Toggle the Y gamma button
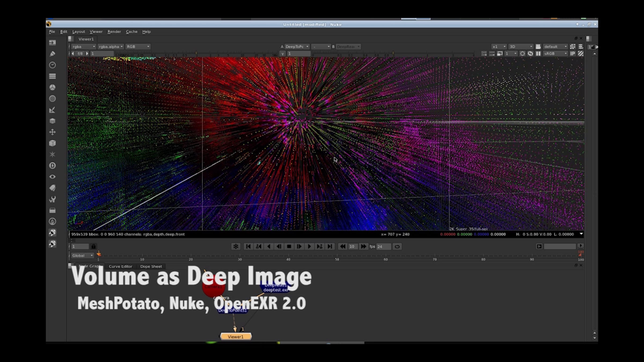 pyautogui.click(x=283, y=54)
